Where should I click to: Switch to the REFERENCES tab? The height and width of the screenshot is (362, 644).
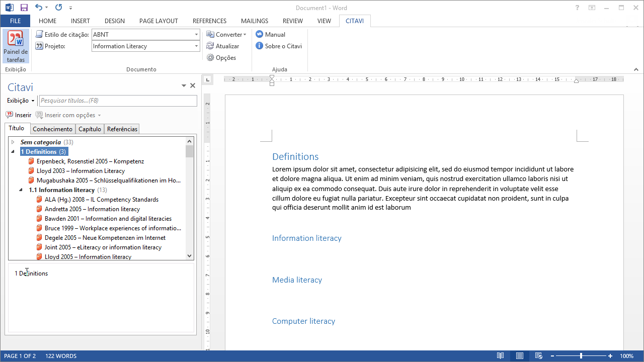(209, 21)
